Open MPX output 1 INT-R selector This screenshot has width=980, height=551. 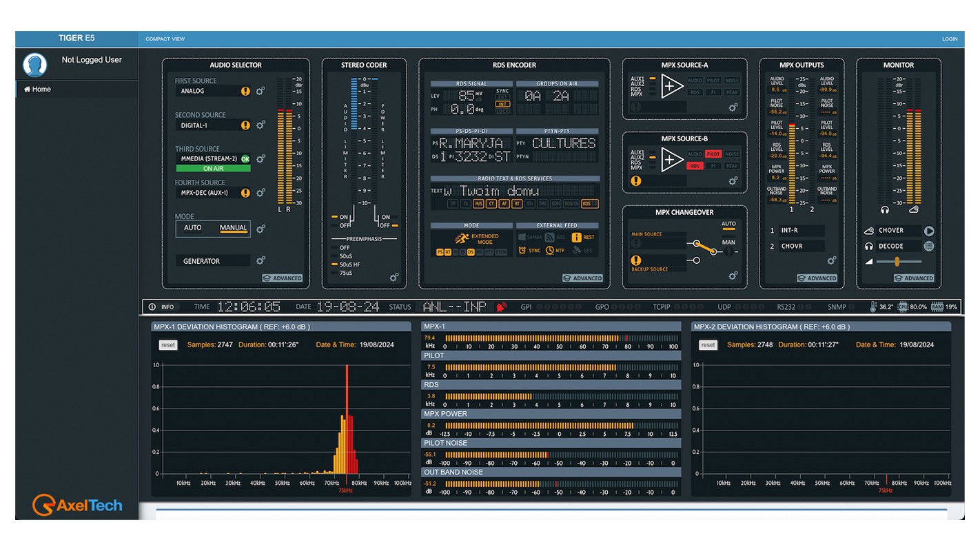pos(802,231)
